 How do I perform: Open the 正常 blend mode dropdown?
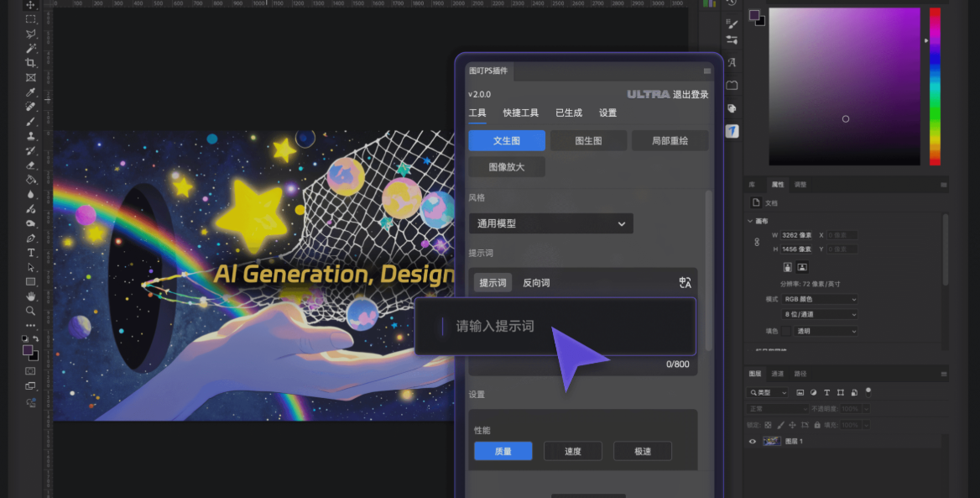coord(778,408)
